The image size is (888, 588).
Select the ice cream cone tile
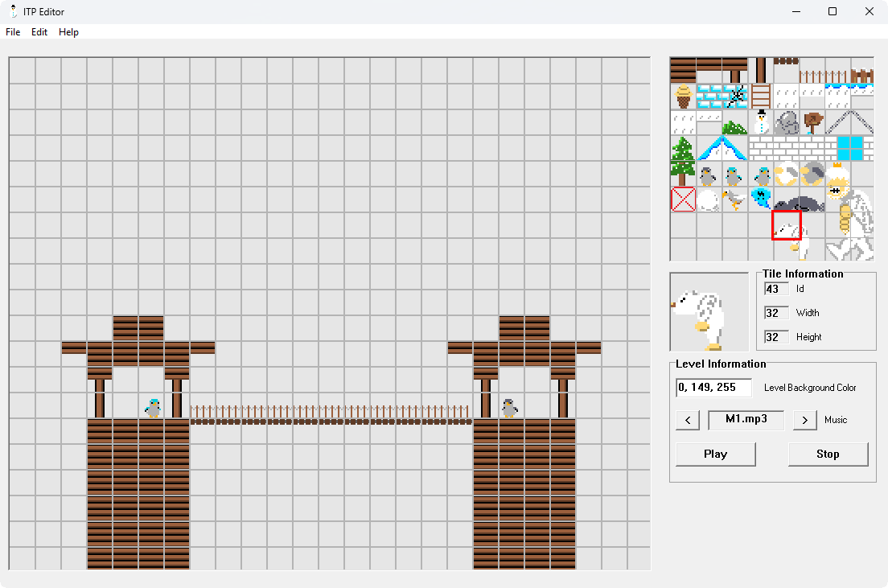point(684,97)
